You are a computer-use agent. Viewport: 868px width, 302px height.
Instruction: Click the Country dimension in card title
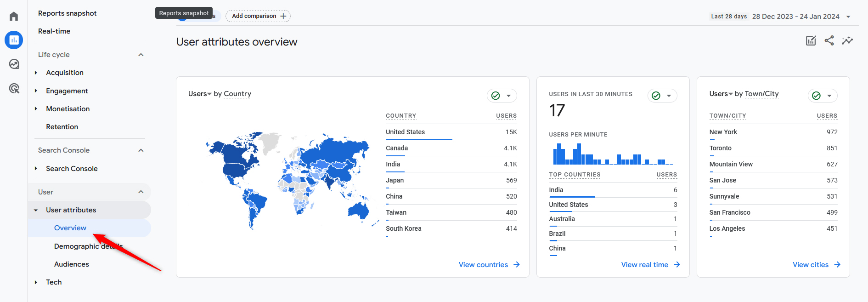(x=237, y=94)
